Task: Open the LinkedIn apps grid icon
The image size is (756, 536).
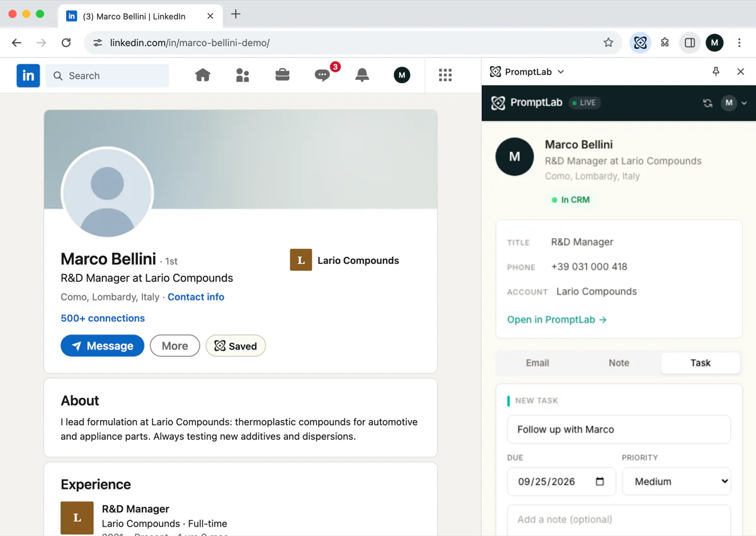Action: (x=445, y=76)
